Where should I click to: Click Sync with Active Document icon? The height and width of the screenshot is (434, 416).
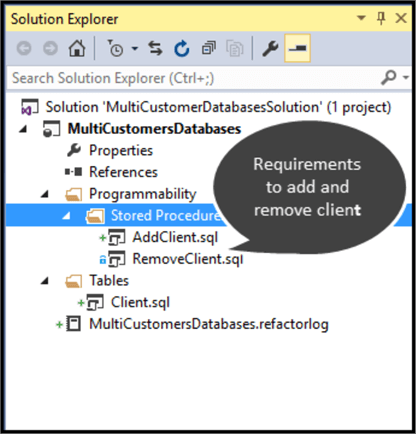155,48
